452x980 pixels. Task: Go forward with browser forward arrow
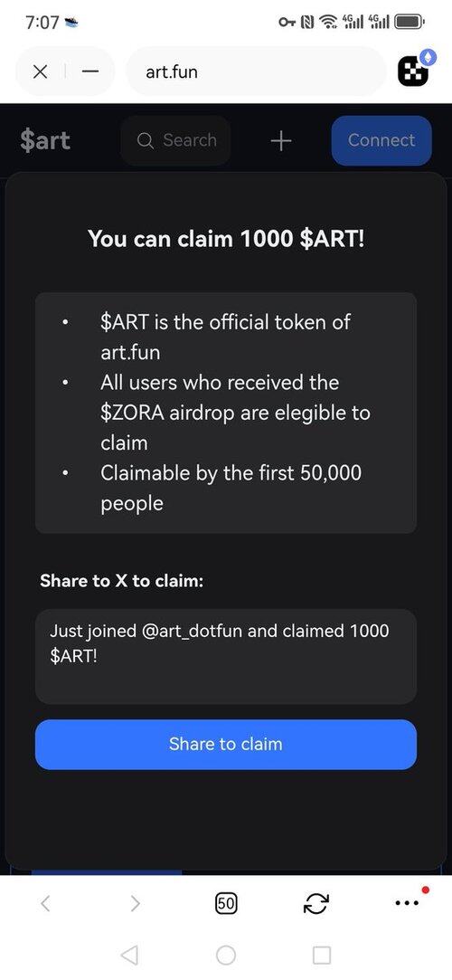click(x=136, y=902)
